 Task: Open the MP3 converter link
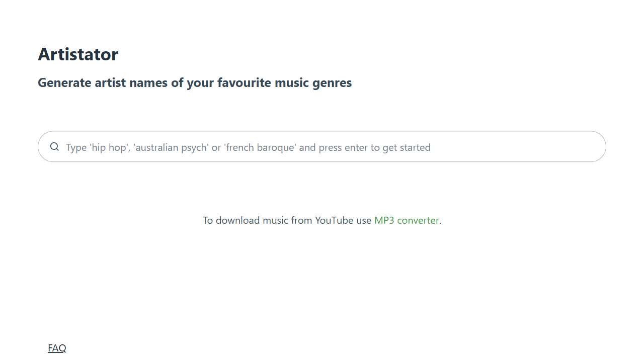(407, 220)
